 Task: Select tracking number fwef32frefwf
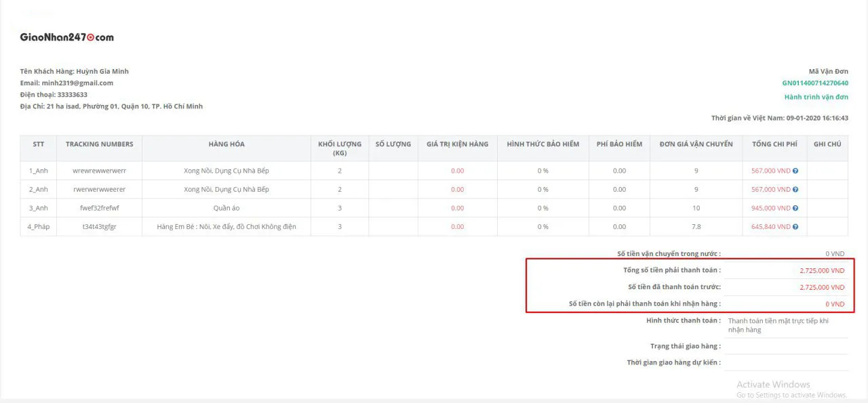point(100,208)
